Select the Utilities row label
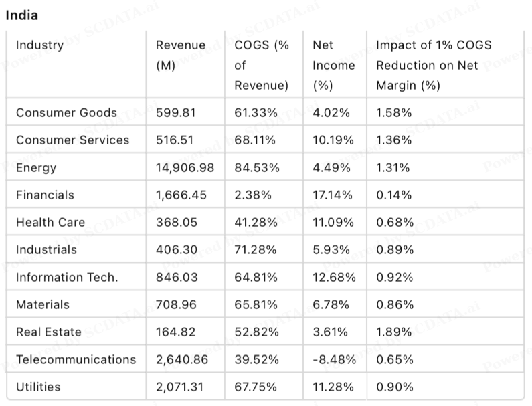The image size is (532, 406). tap(38, 387)
